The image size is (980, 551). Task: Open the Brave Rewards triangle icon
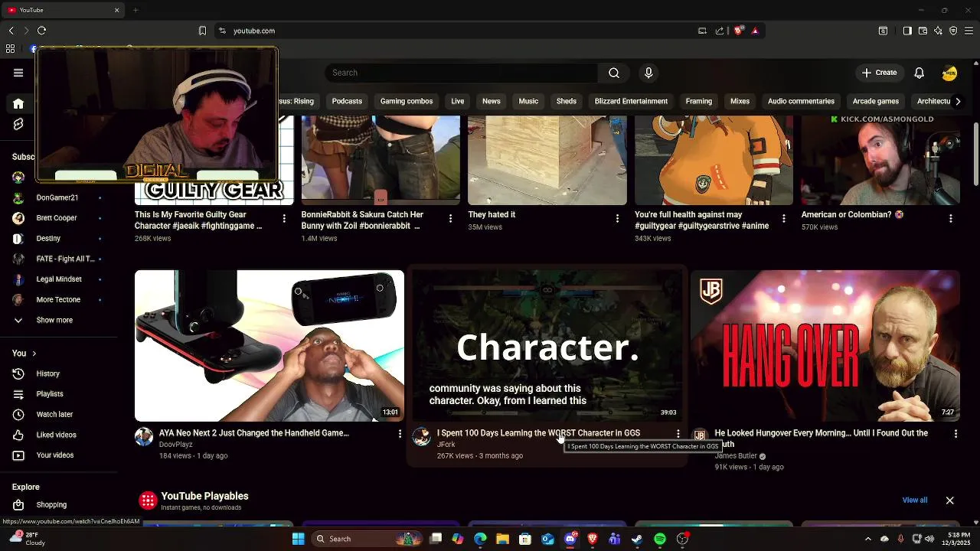[x=755, y=31]
